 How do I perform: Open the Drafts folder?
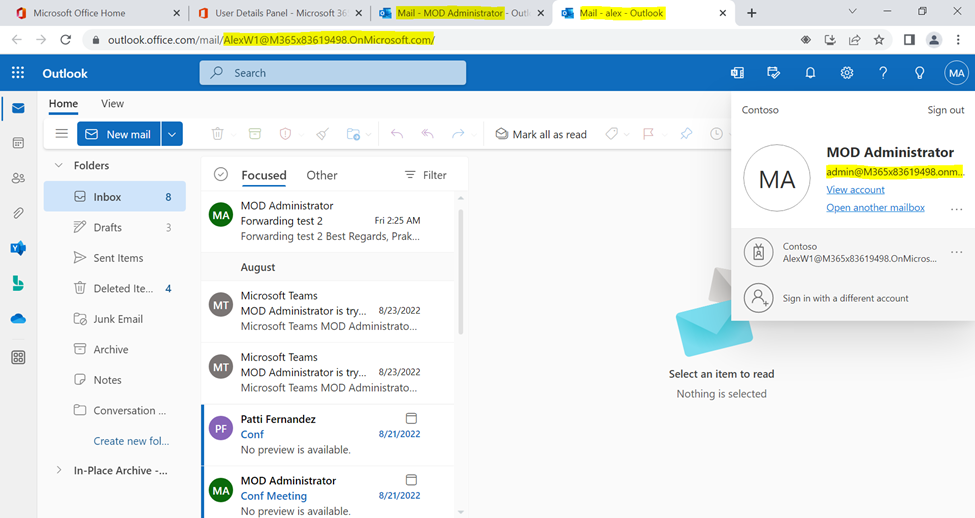pyautogui.click(x=114, y=228)
